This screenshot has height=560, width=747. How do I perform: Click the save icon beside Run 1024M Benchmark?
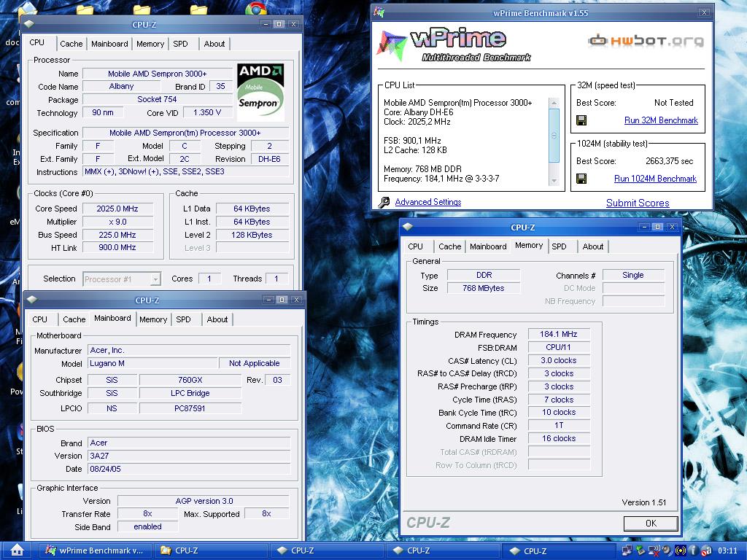pos(581,179)
